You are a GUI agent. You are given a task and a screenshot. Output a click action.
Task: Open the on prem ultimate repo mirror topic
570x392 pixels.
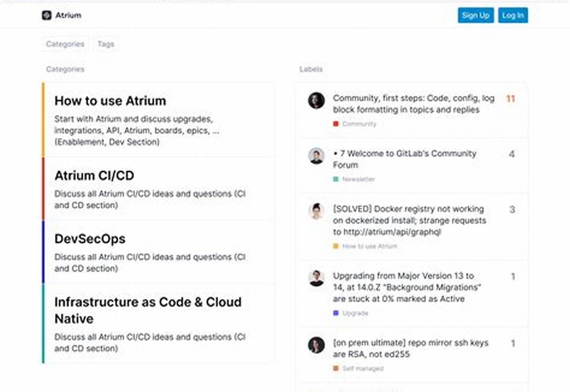411,348
